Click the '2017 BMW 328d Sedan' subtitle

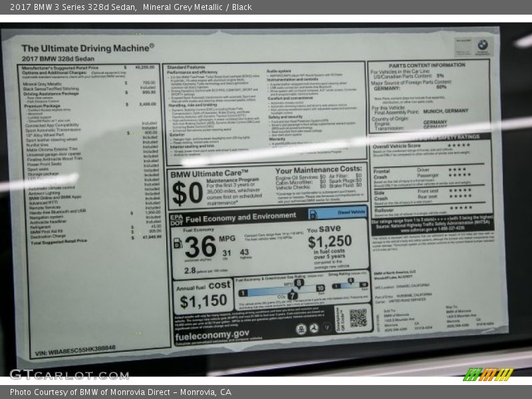point(58,59)
